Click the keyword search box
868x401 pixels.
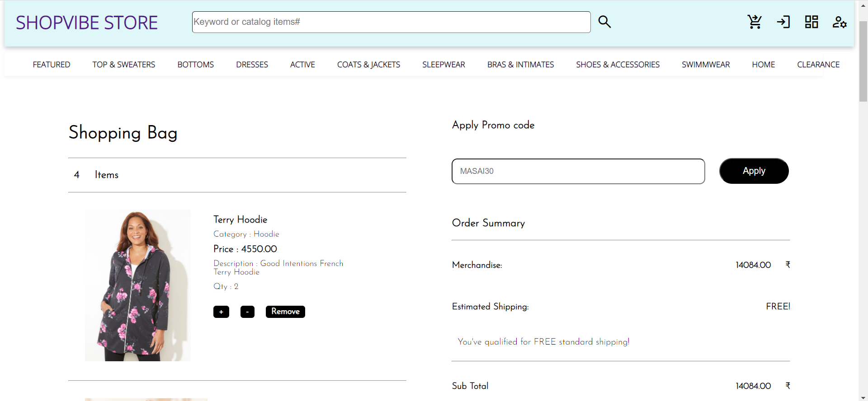pyautogui.click(x=391, y=22)
